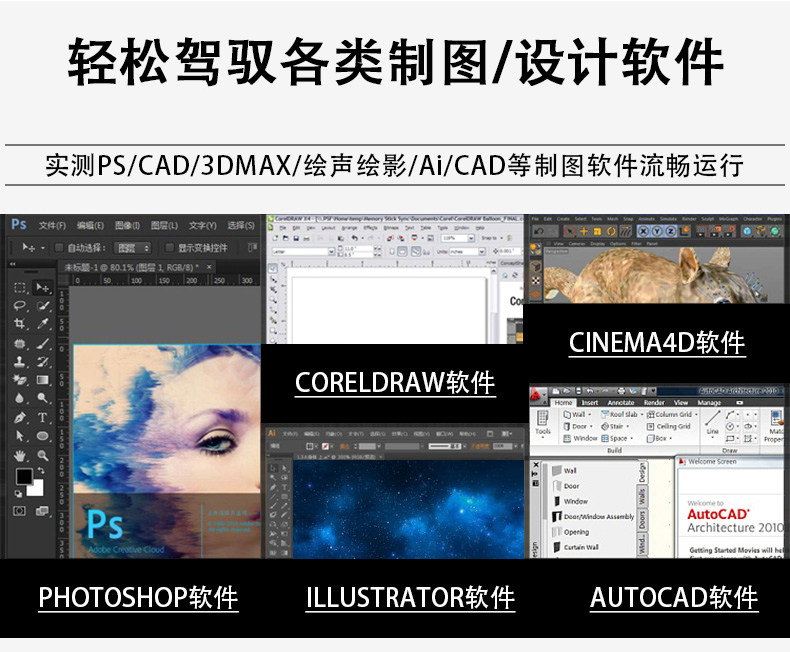
Task: Select the Zoom tool in Photoshop
Action: 43,455
